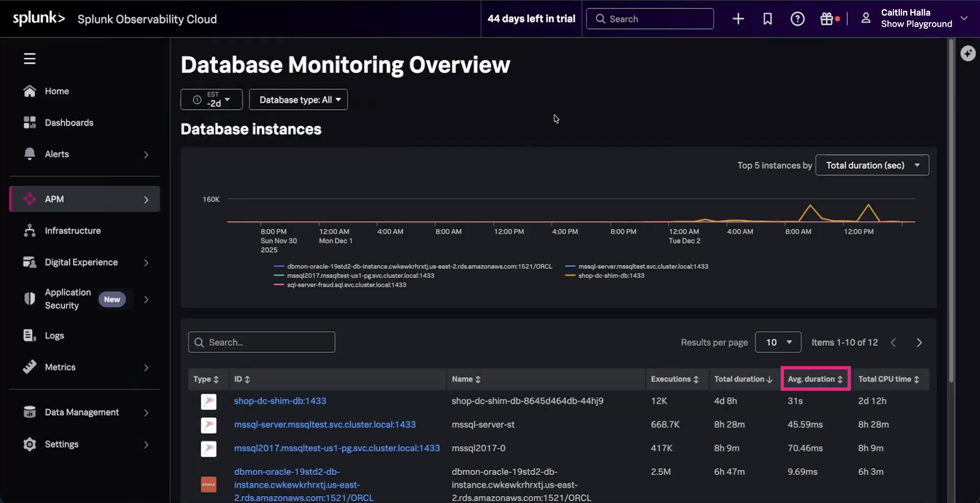Image resolution: width=980 pixels, height=503 pixels.
Task: Expand the Digital Experience submenu chevron
Action: [x=146, y=263]
